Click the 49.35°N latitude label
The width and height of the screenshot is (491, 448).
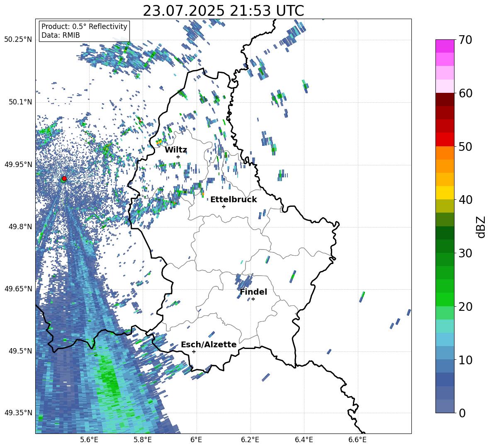(18, 413)
